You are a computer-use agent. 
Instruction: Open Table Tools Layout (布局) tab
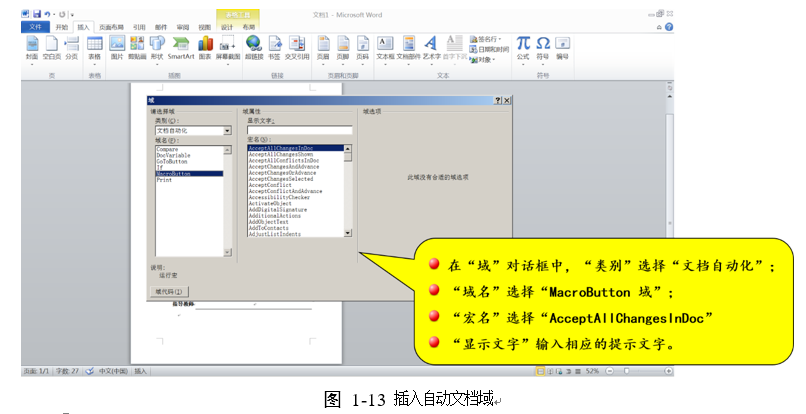(248, 27)
